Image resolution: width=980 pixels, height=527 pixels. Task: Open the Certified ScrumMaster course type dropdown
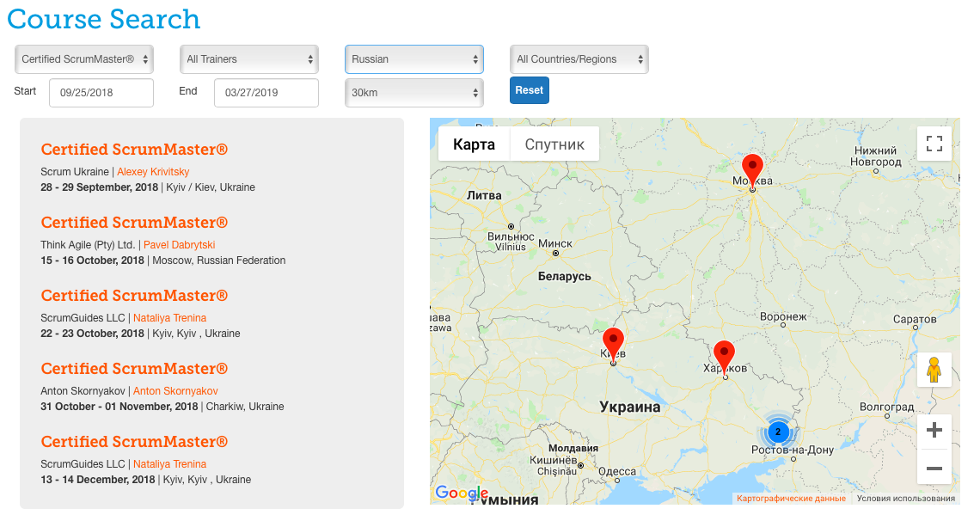tap(83, 59)
